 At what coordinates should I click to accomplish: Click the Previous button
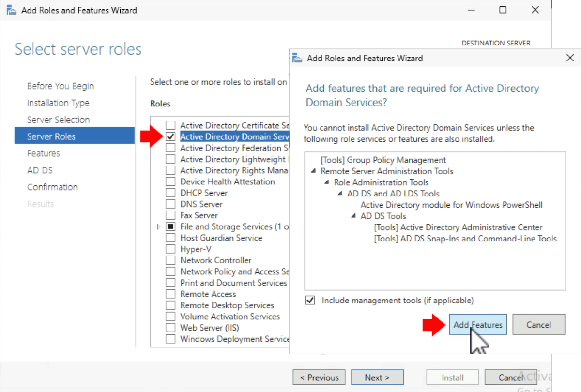(319, 377)
